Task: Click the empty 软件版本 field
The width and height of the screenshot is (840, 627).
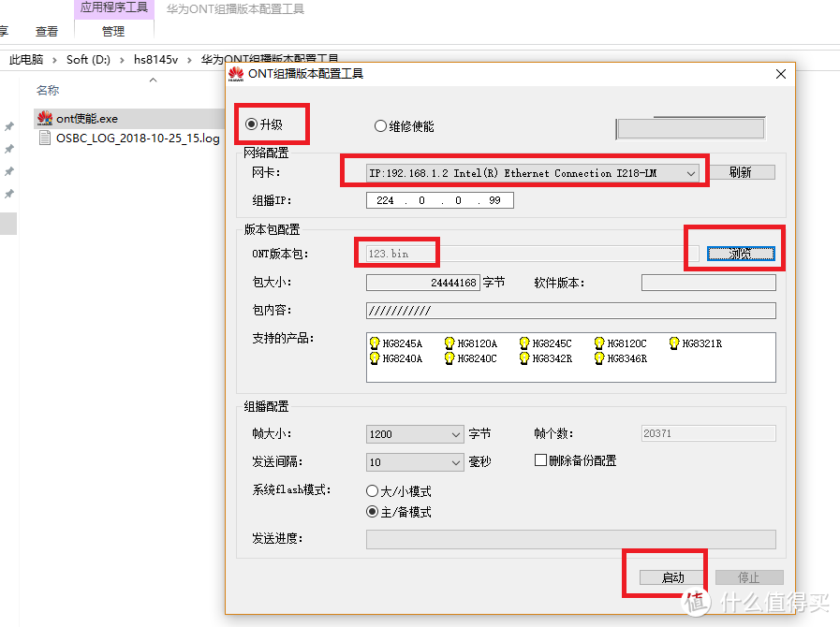Action: (x=708, y=283)
